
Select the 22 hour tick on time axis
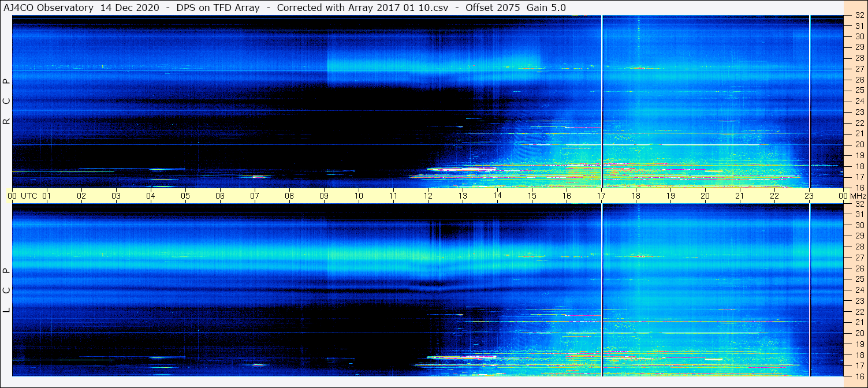[774, 196]
